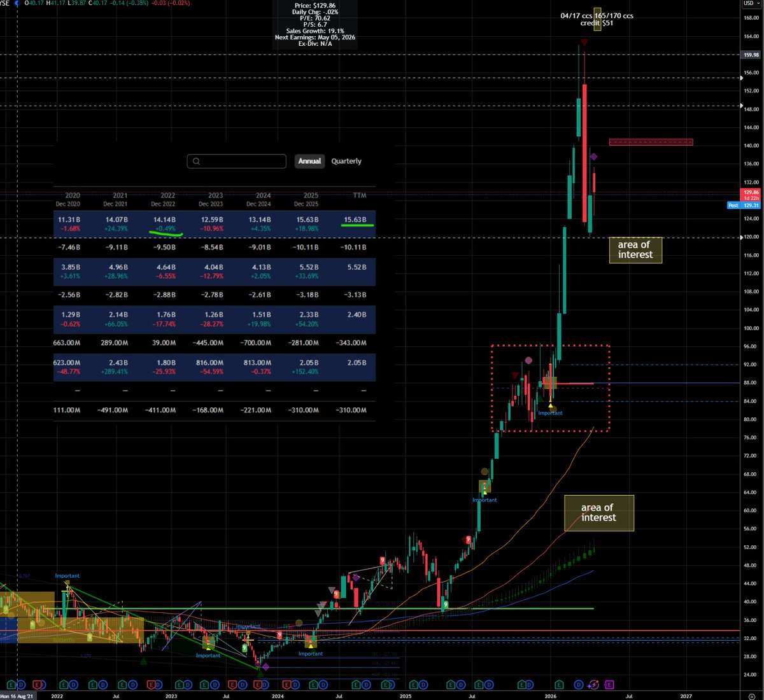Select the red triangle above chart peak
Image resolution: width=764 pixels, height=700 pixels.
coord(584,43)
